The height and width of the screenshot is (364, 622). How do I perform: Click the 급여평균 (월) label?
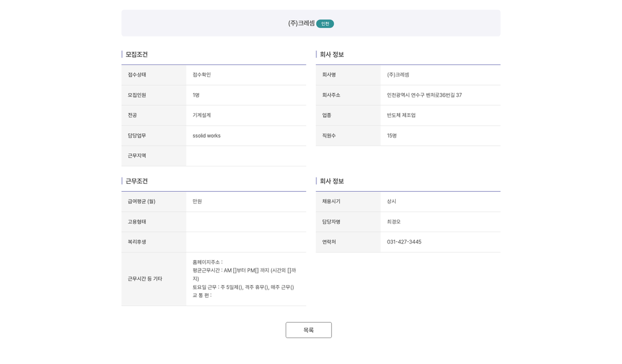[x=141, y=202]
